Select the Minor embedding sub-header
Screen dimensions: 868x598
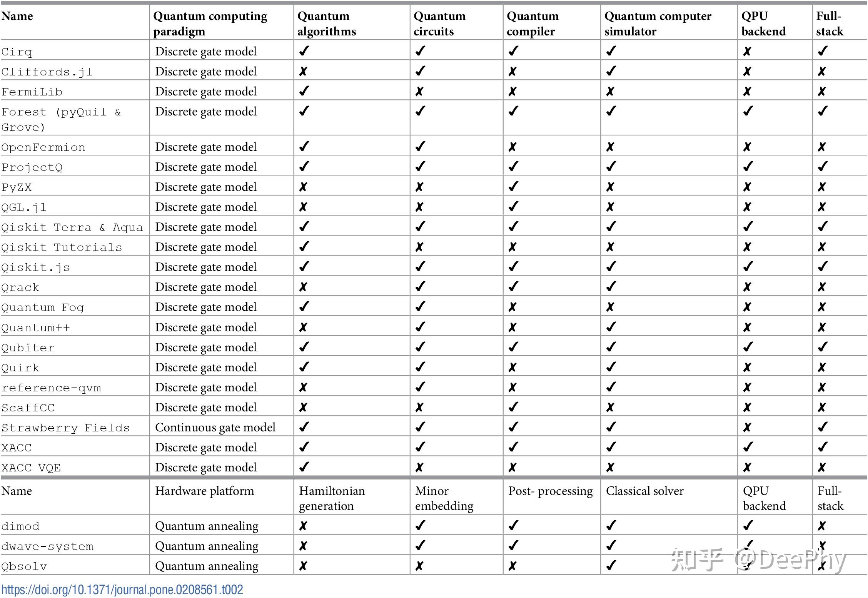pos(444,498)
